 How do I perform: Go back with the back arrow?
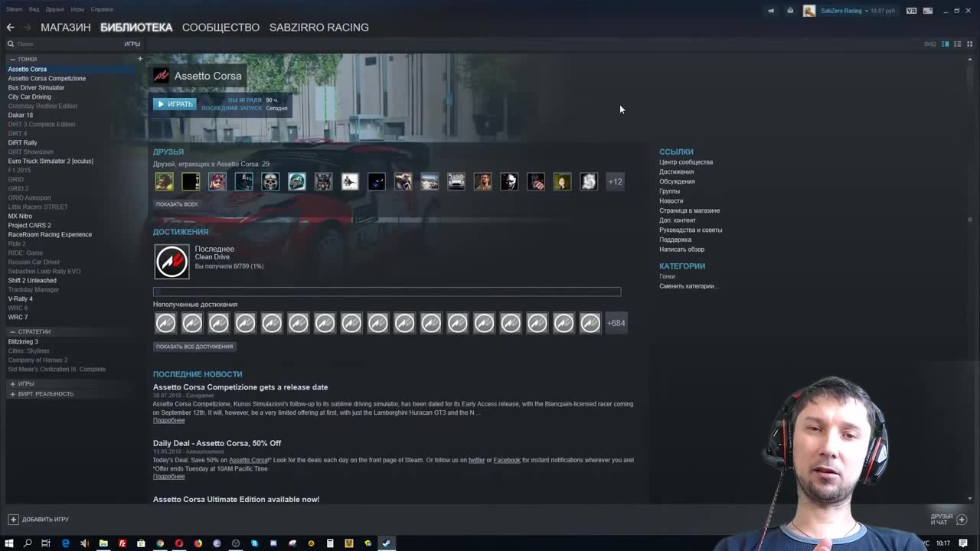click(x=10, y=27)
